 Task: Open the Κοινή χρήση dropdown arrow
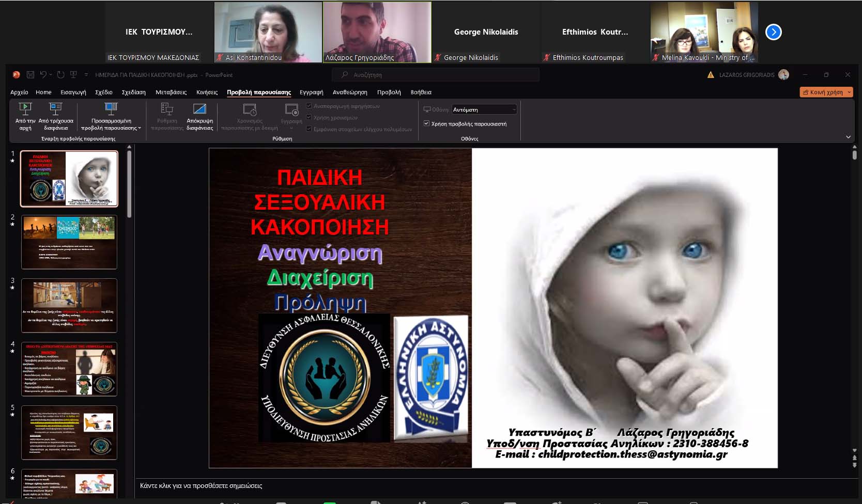pos(849,92)
